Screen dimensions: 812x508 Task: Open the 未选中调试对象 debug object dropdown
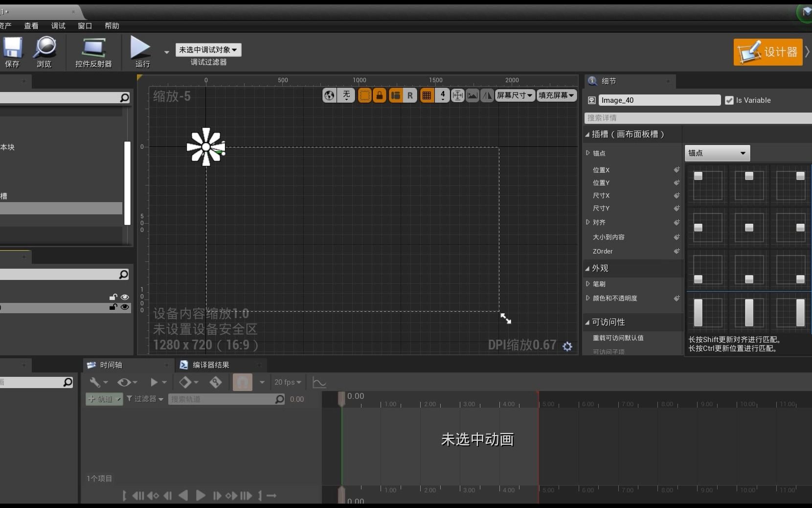[x=208, y=50]
